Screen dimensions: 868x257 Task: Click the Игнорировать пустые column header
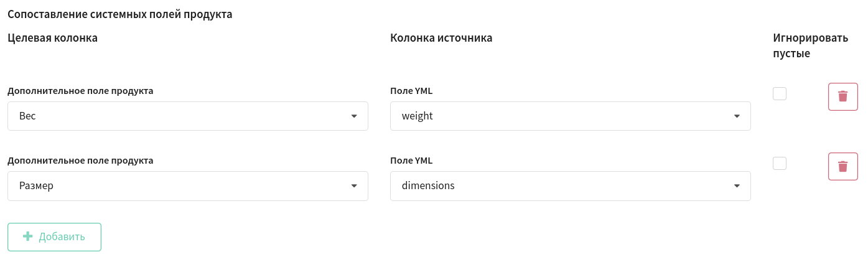[x=810, y=46]
